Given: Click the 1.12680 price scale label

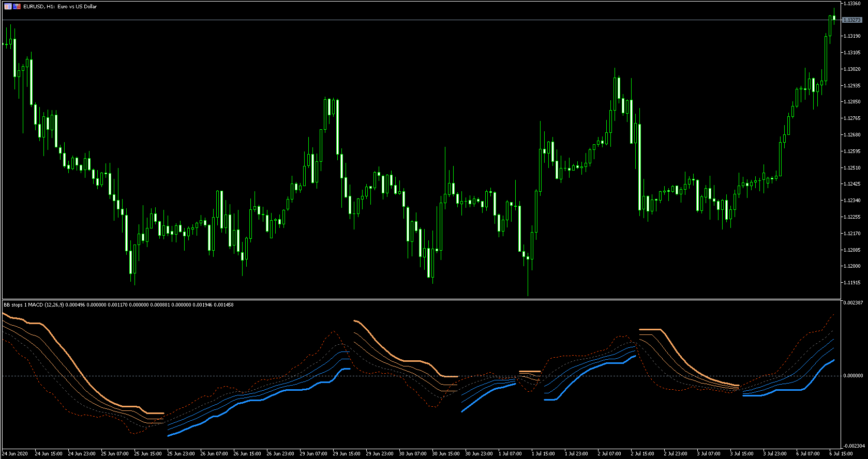Looking at the screenshot, I should (852, 135).
